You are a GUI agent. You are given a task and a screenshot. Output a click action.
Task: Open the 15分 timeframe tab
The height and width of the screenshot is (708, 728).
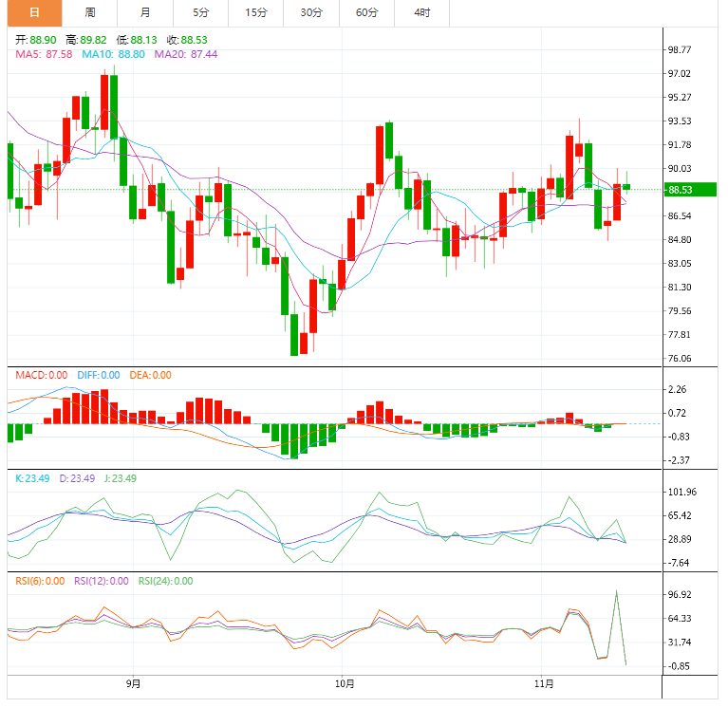coord(256,12)
